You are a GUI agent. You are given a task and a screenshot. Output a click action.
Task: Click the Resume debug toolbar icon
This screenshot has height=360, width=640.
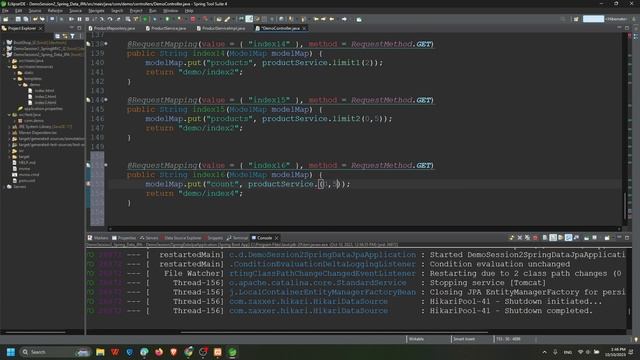coord(71,19)
